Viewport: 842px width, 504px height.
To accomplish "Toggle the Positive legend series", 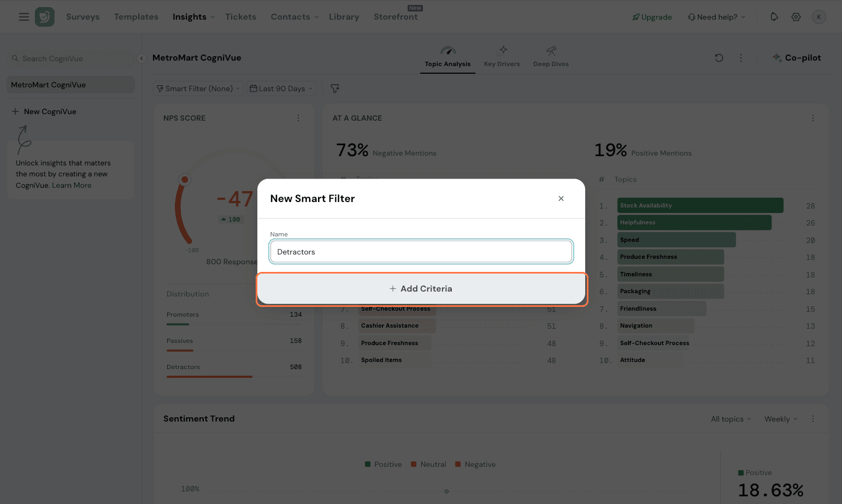I will 383,465.
